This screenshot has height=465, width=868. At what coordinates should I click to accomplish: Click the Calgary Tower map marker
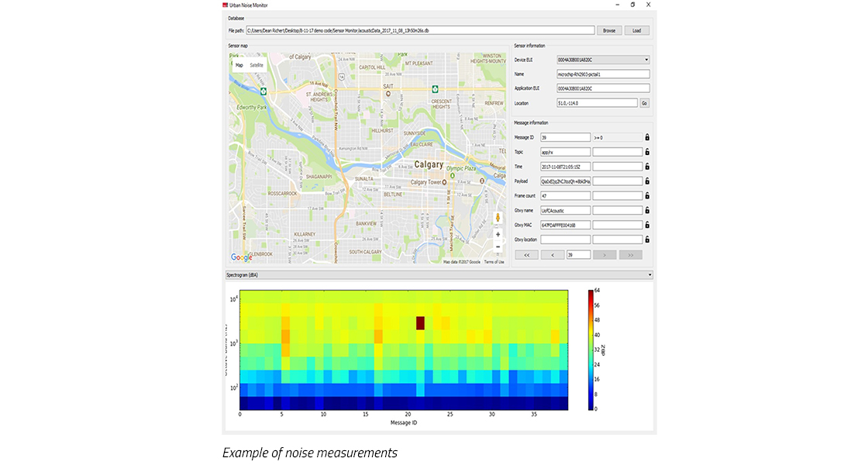point(445,182)
